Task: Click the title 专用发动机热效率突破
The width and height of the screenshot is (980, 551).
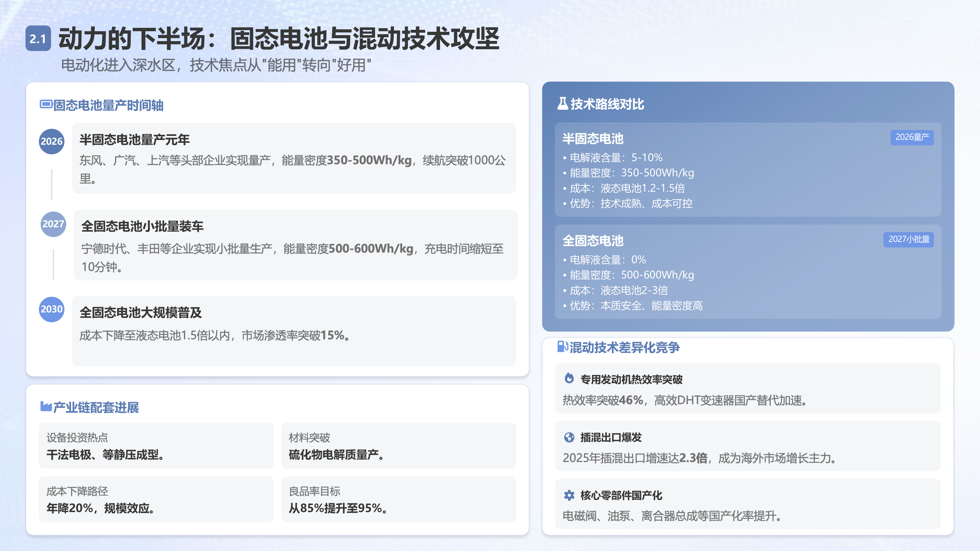Action: (632, 379)
